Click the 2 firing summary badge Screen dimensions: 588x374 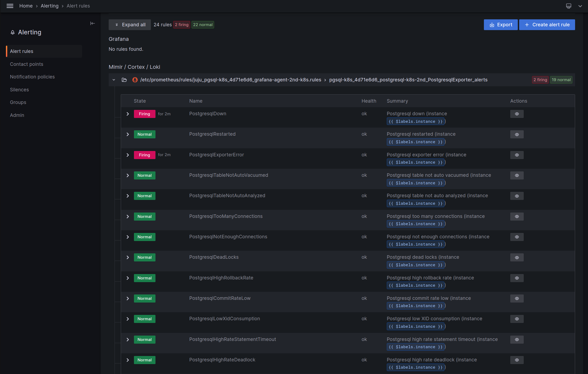[x=182, y=24]
